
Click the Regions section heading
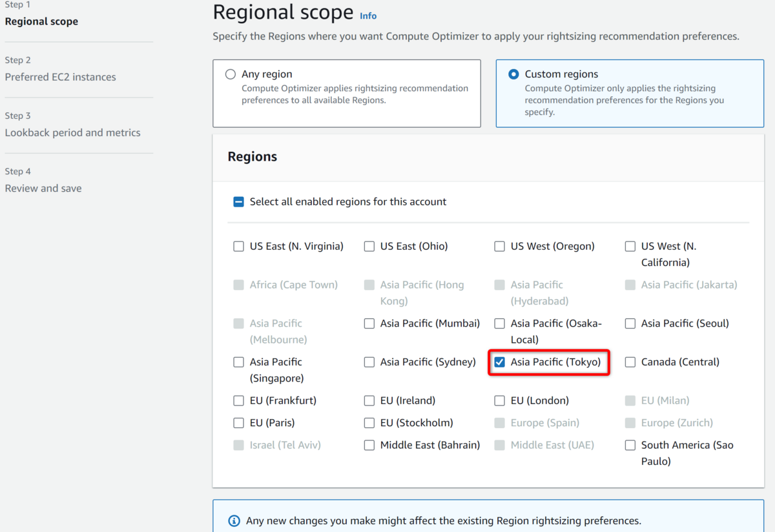tap(253, 157)
